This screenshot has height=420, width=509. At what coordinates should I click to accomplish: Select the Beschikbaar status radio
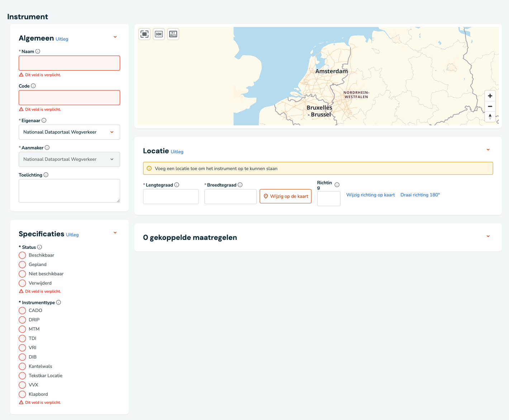pos(22,255)
